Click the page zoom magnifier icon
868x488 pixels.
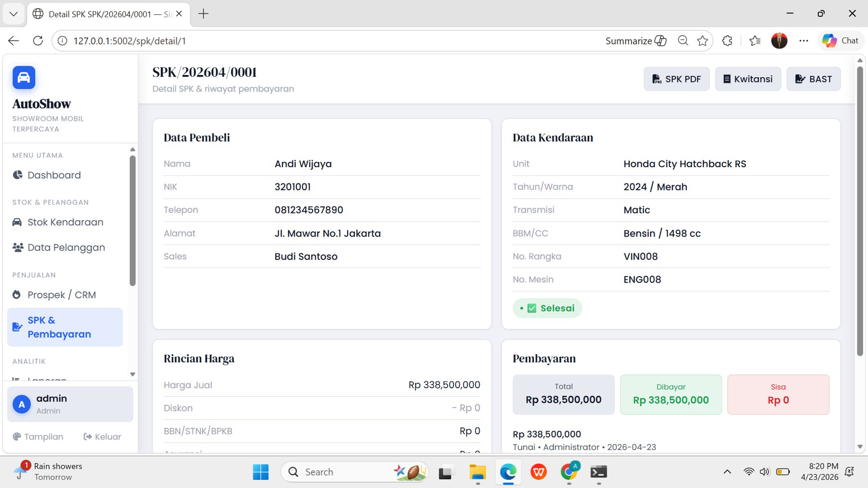[x=683, y=41]
